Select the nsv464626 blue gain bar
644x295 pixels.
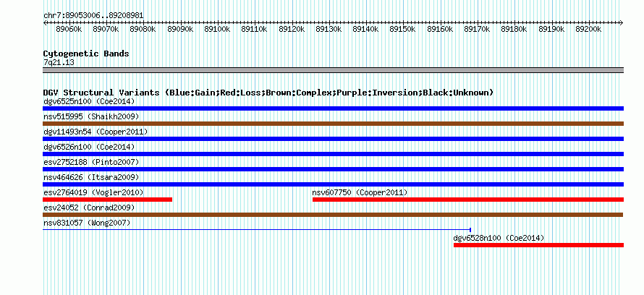click(x=333, y=184)
